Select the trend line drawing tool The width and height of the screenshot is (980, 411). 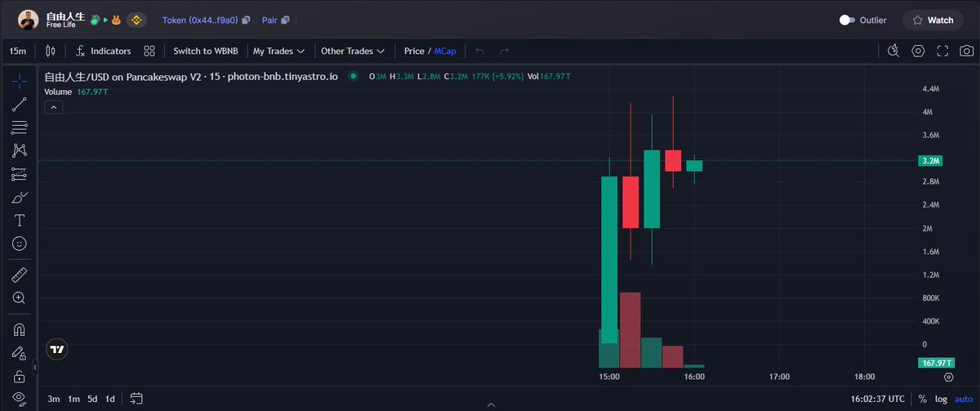[20, 104]
